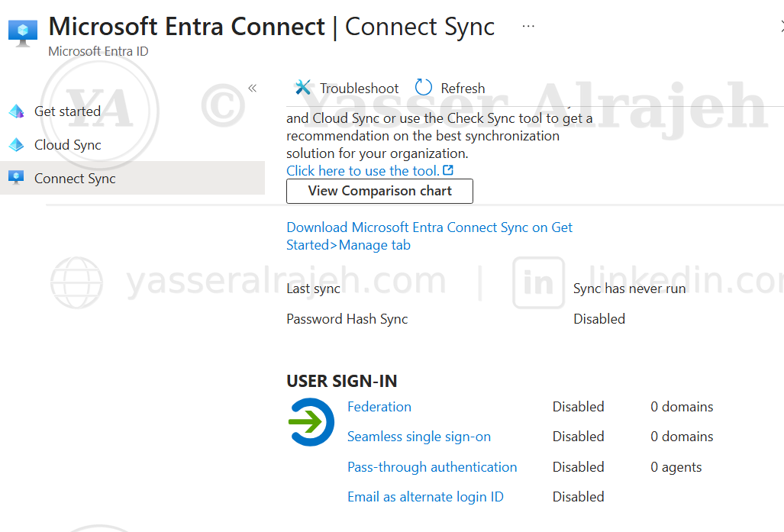Open the Federation settings link
Viewport: 784px width, 532px height.
click(x=379, y=407)
